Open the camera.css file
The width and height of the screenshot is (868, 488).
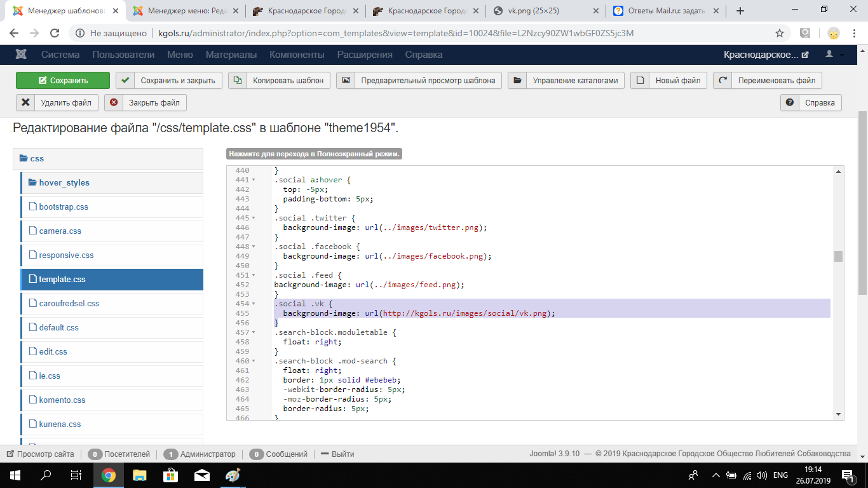click(x=112, y=231)
